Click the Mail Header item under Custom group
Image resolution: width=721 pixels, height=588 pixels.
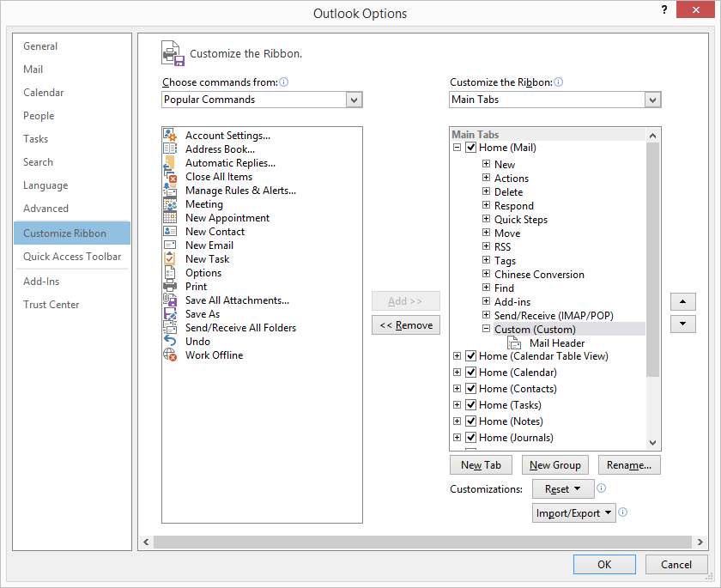pos(556,342)
